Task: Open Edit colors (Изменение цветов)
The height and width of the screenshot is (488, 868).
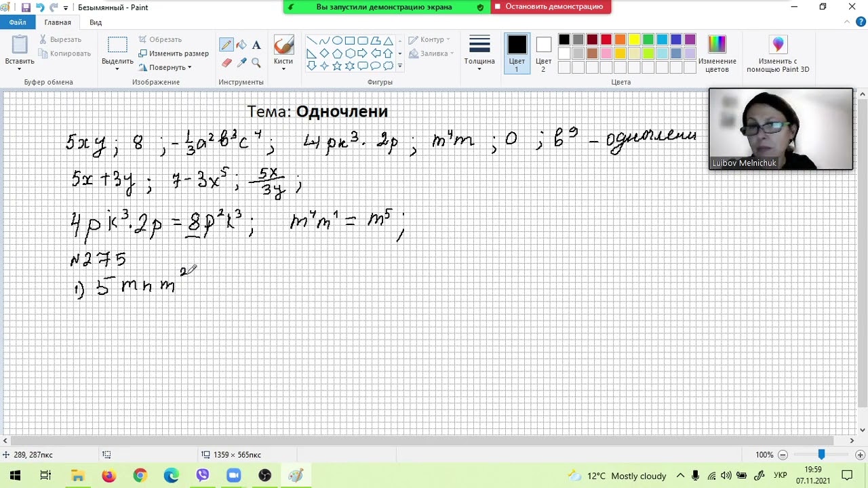Action: 717,54
